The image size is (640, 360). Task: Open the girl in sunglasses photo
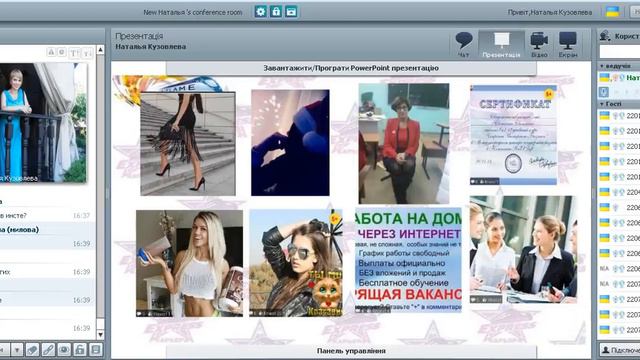click(296, 263)
